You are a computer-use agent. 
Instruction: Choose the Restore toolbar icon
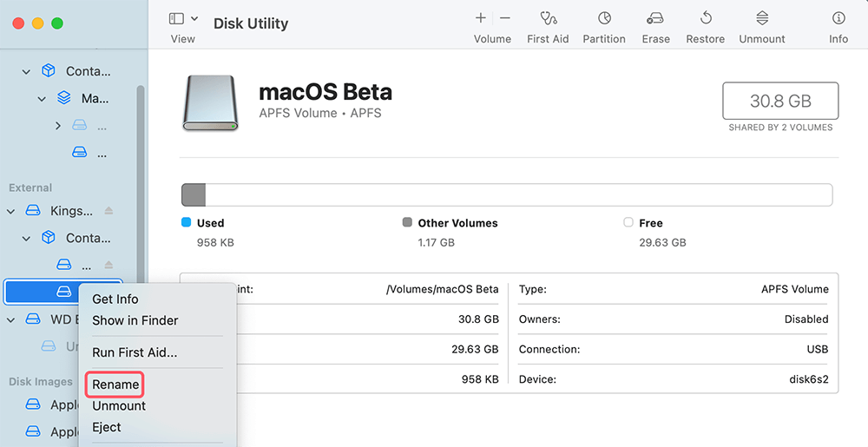705,18
